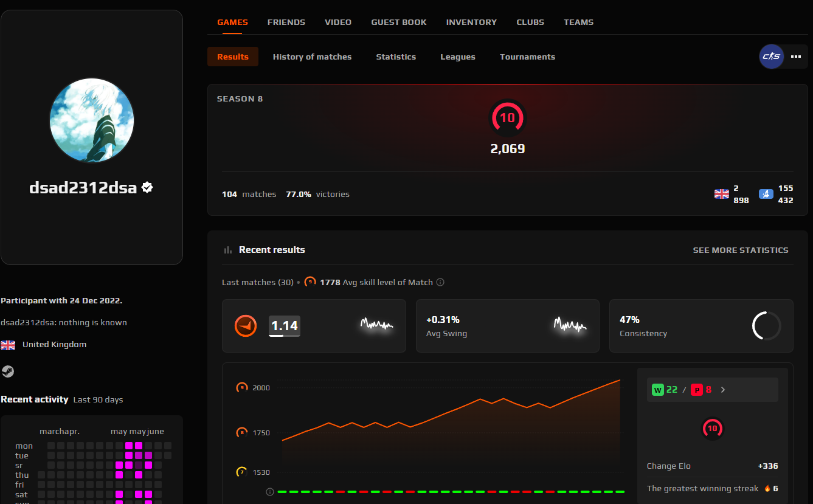The width and height of the screenshot is (813, 504).
Task: Click the info icon beside the match streak bar
Action: (x=270, y=491)
